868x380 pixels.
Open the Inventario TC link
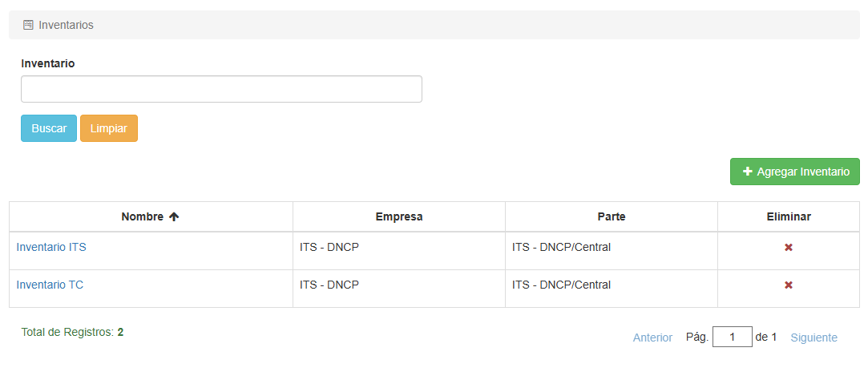(x=50, y=285)
